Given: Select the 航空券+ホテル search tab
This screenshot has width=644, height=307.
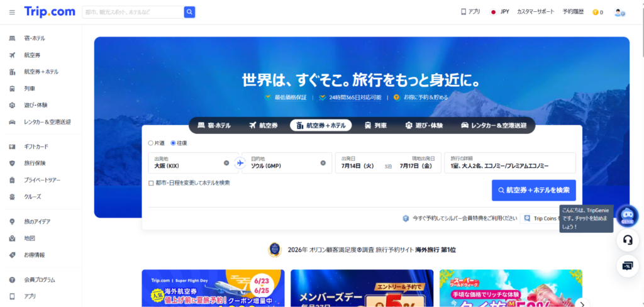Looking at the screenshot, I should pyautogui.click(x=321, y=125).
